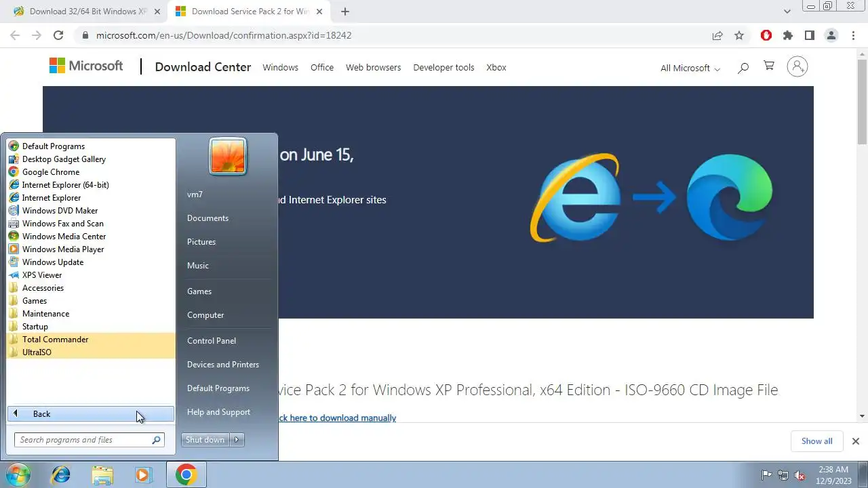Toggle Chrome side panel
This screenshot has width=868, height=488.
[x=810, y=35]
